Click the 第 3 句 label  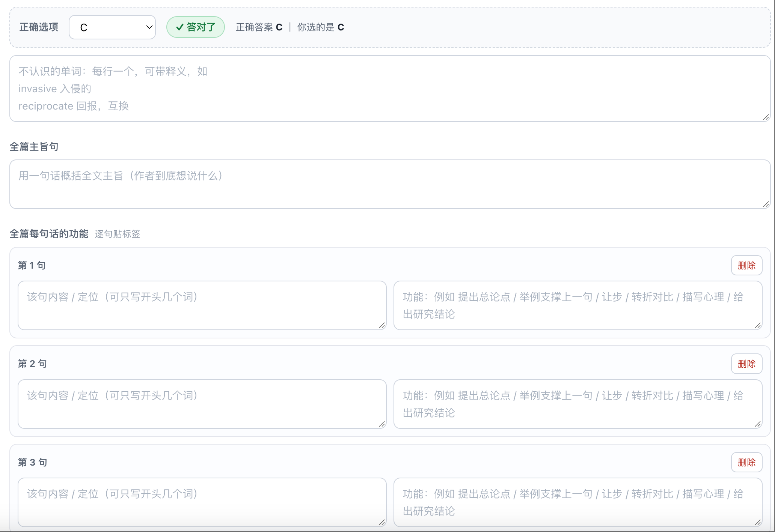[32, 463]
